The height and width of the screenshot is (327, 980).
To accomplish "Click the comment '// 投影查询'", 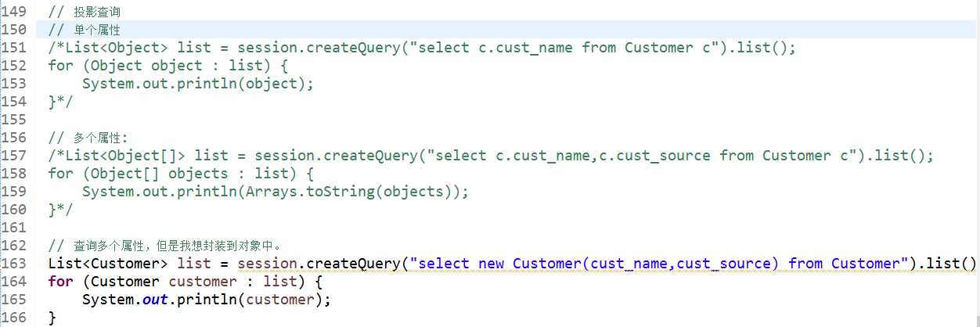I will pyautogui.click(x=85, y=13).
